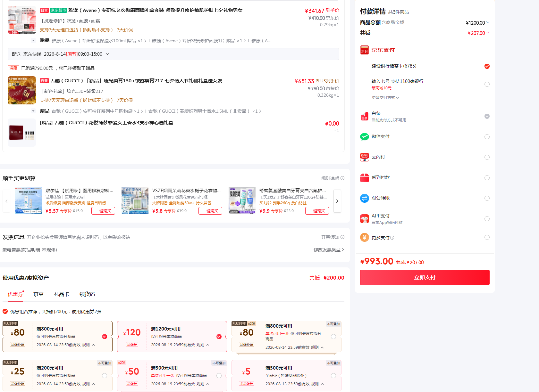Show previous recommended add-on products
539x392 pixels.
(x=6, y=201)
